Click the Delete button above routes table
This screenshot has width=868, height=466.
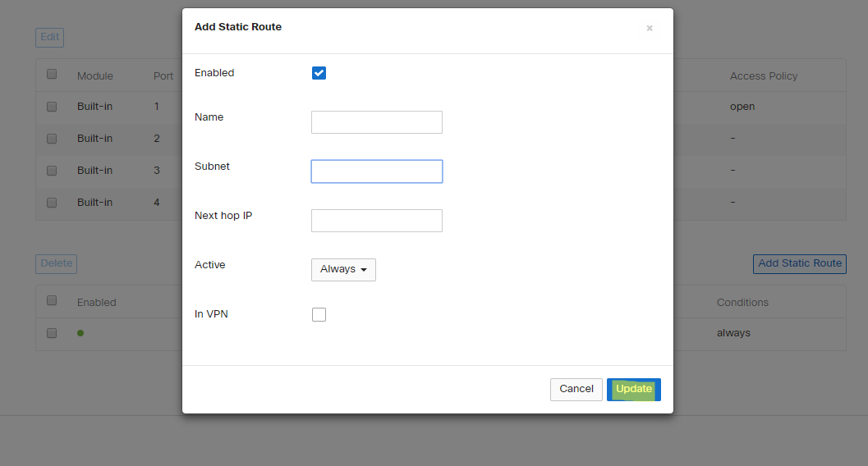[56, 263]
